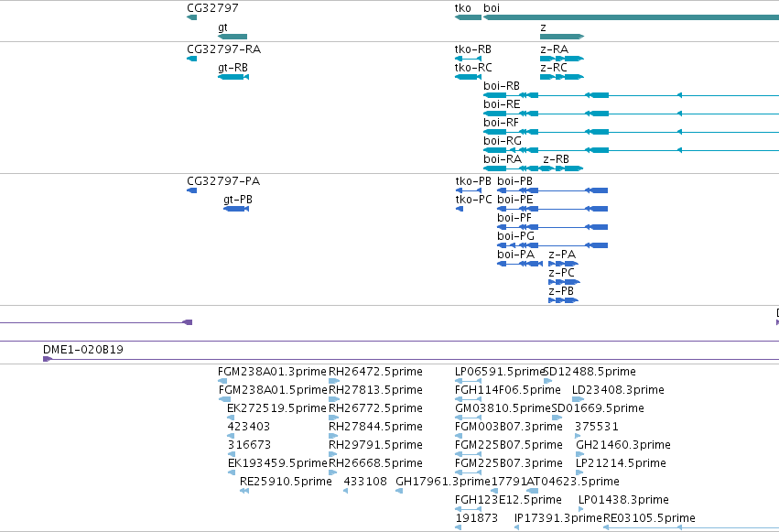This screenshot has width=779, height=532.
Task: Click the boi-PB protein label
Action: pos(514,181)
